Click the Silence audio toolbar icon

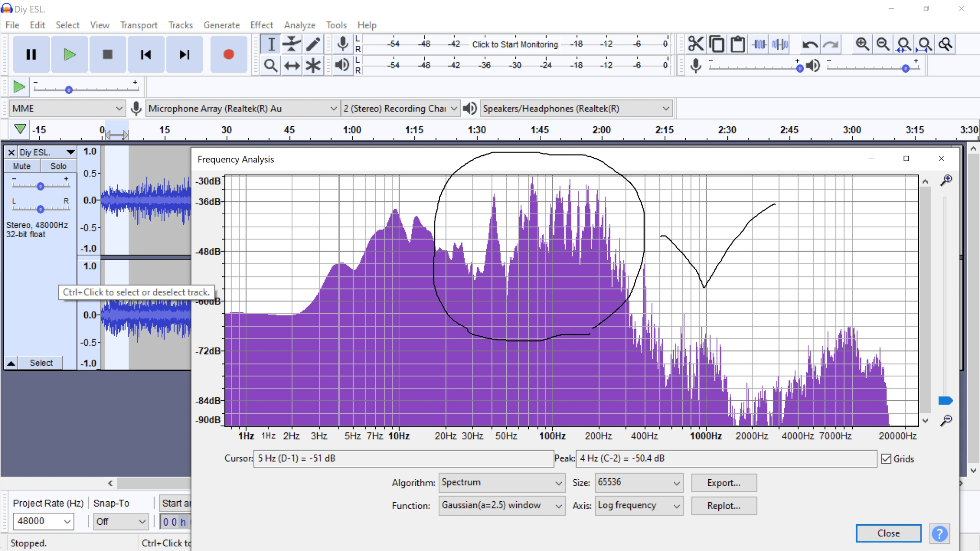pos(780,44)
